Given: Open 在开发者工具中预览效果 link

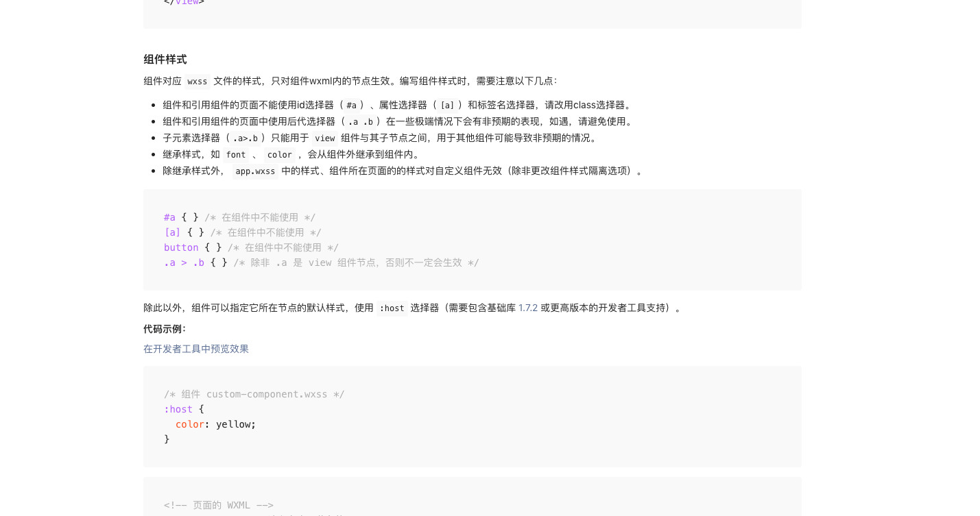Looking at the screenshot, I should pyautogui.click(x=196, y=349).
